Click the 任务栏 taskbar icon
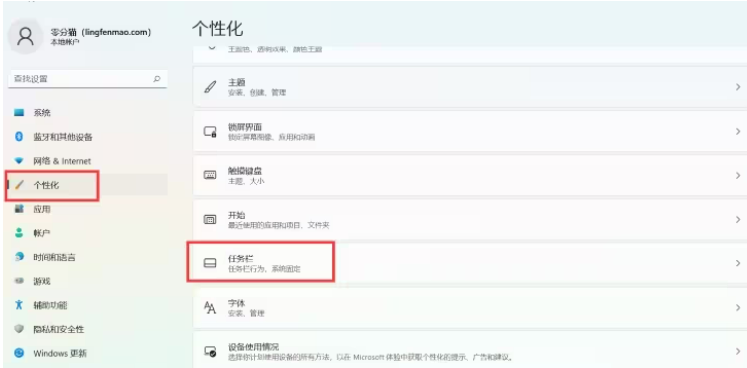 [x=210, y=263]
